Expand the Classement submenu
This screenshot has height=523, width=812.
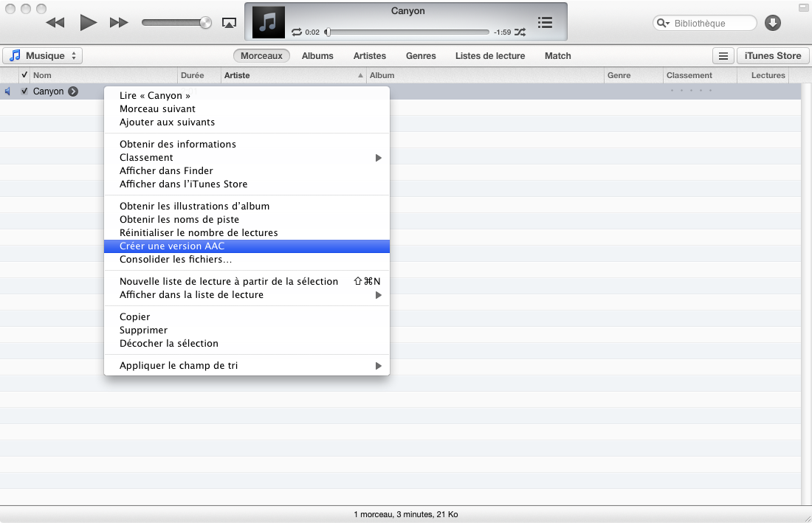(x=247, y=158)
